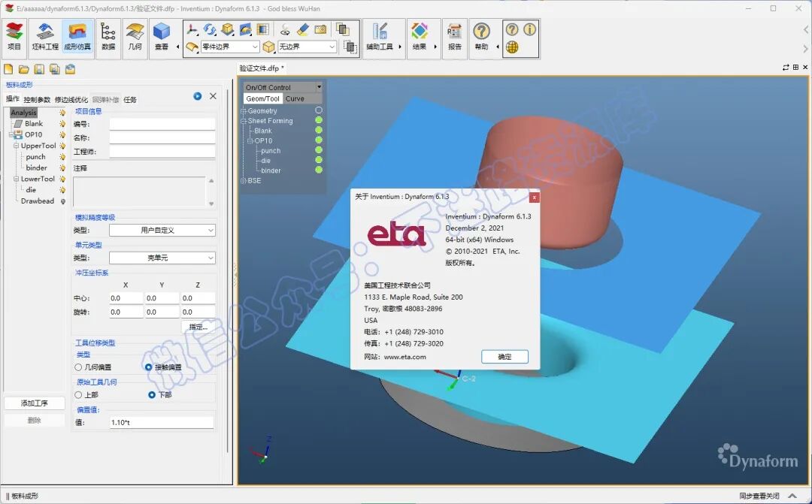The height and width of the screenshot is (504, 812).
Task: Click the dashed selection box icon
Action: click(350, 47)
